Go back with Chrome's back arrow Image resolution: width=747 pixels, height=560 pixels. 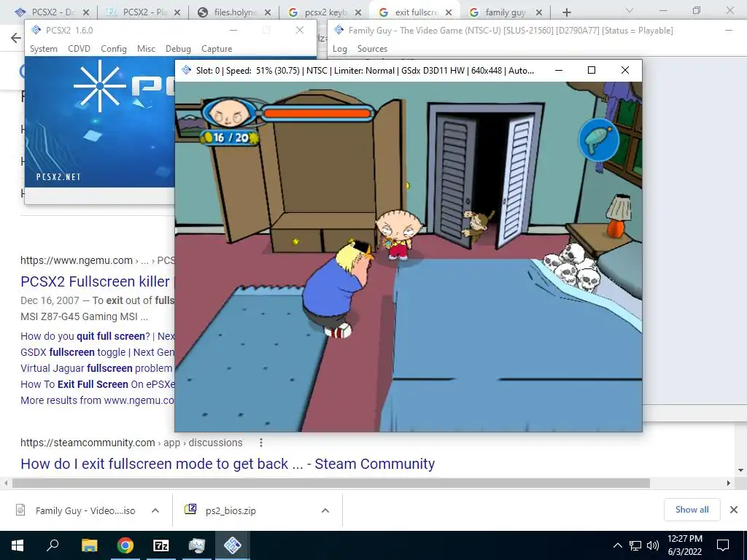(16, 38)
